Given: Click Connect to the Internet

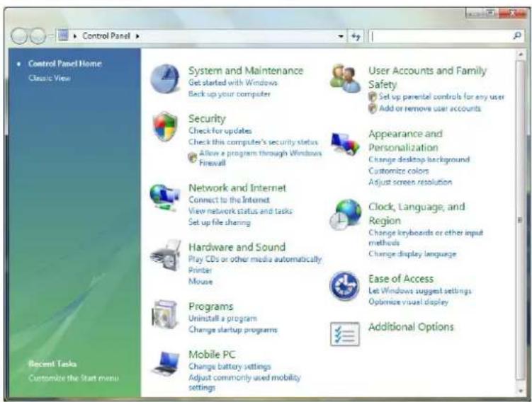Looking at the screenshot, I should click(229, 200).
